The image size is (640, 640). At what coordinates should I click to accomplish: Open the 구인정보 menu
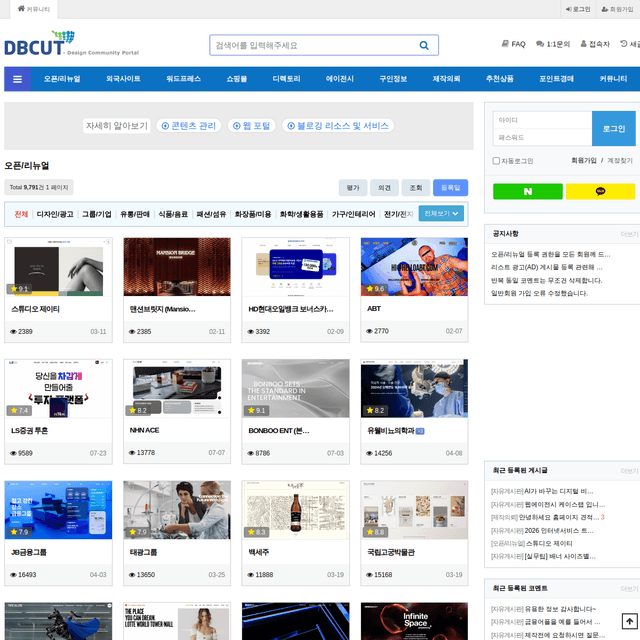pyautogui.click(x=393, y=79)
